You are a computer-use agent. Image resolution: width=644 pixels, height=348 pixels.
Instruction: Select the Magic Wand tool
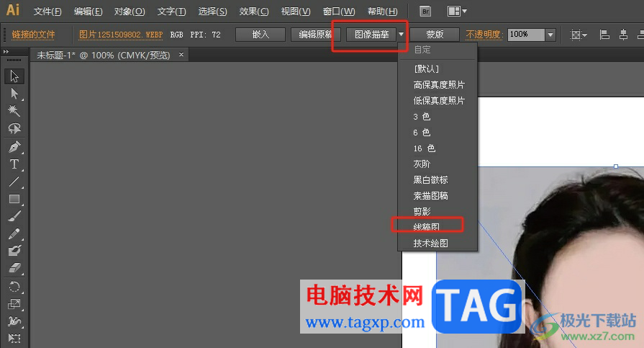coord(14,111)
